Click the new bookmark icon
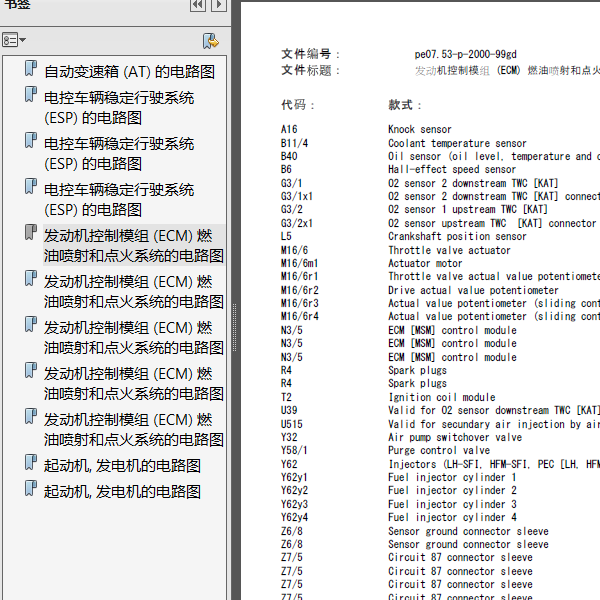This screenshot has height=600, width=600. click(x=210, y=40)
